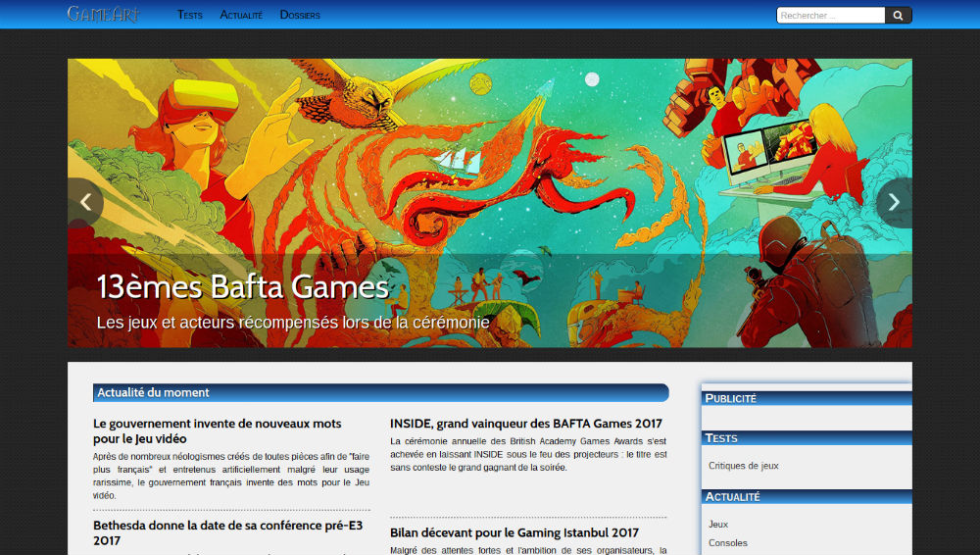
Task: Open Bethesda pré-E3 2017 conference article
Action: coord(228,533)
